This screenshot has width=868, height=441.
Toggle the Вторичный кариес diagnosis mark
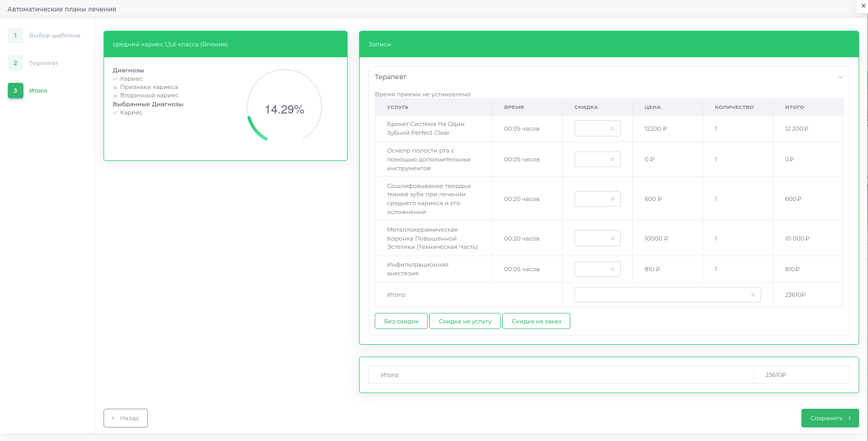(116, 96)
